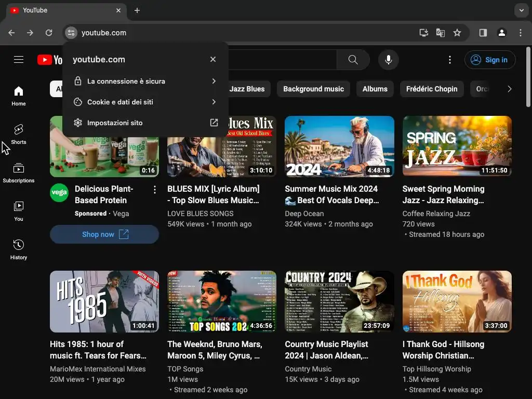Open Sweet Spring Morning Jazz video title
The image size is (532, 399).
(444, 194)
